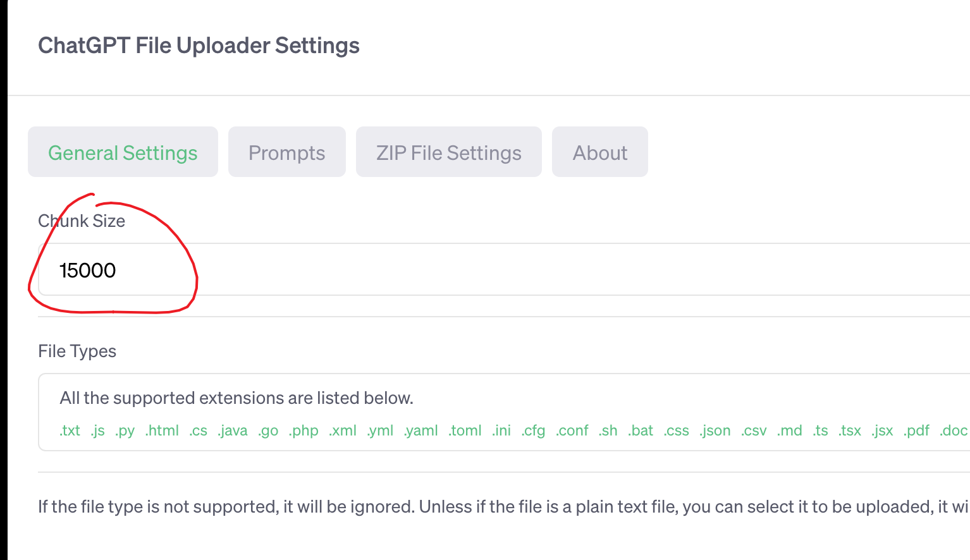The image size is (970, 560).
Task: Choose the .conf extension tag
Action: [572, 430]
